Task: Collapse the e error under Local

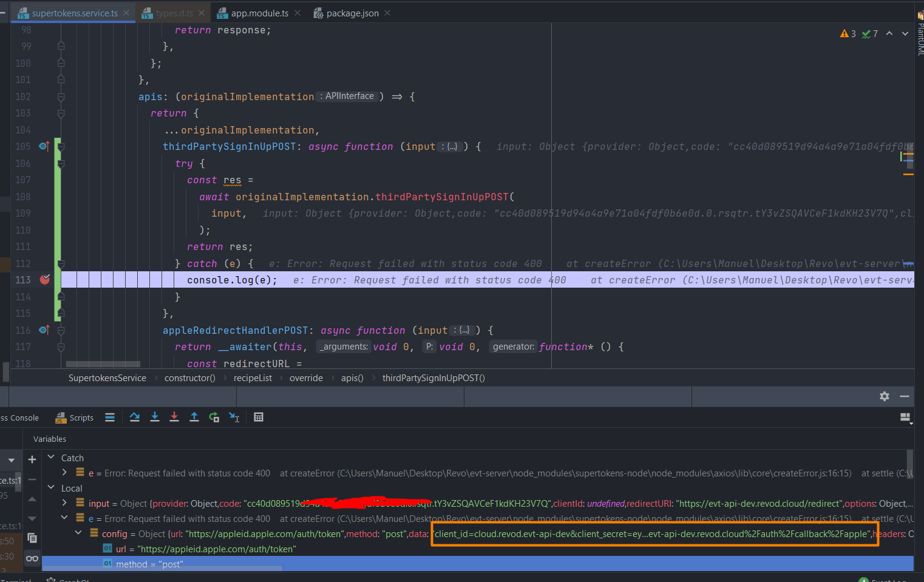Action: [x=64, y=518]
